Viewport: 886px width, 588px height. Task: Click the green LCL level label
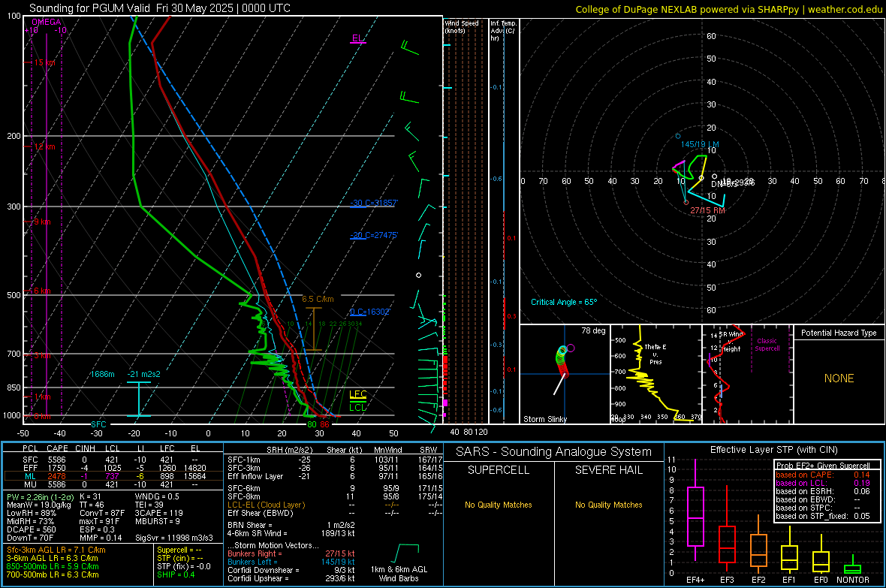pos(357,407)
